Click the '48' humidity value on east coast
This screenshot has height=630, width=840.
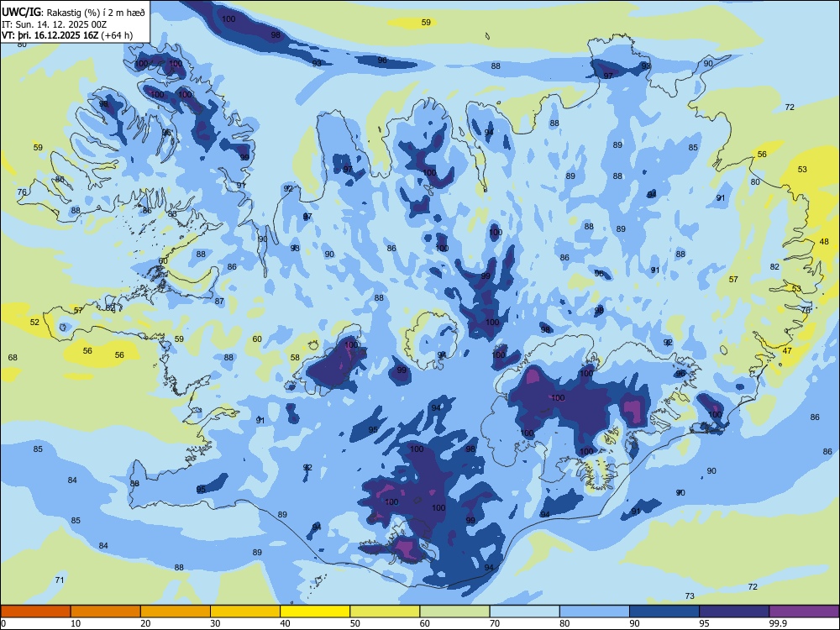[x=824, y=242]
